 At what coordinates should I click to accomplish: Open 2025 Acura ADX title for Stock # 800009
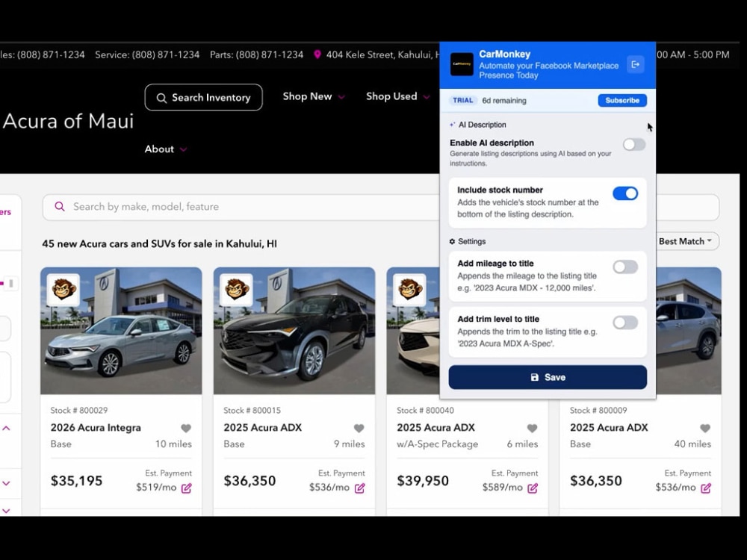pyautogui.click(x=609, y=428)
